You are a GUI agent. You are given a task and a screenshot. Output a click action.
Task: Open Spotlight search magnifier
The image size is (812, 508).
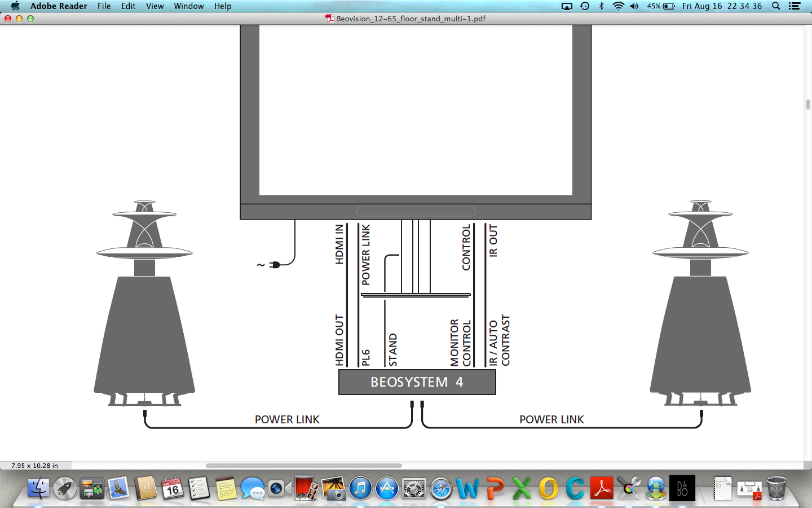(776, 6)
